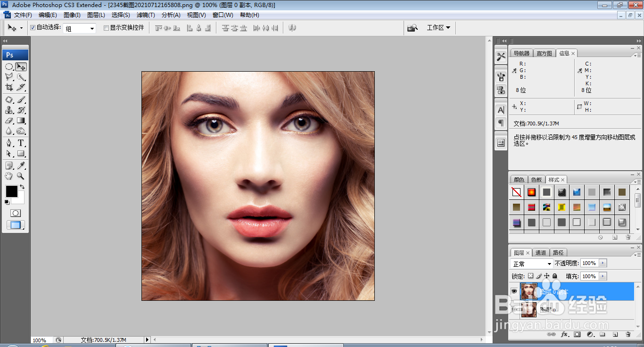The image size is (644, 347).
Task: Click the black foreground color swatch
Action: click(11, 191)
